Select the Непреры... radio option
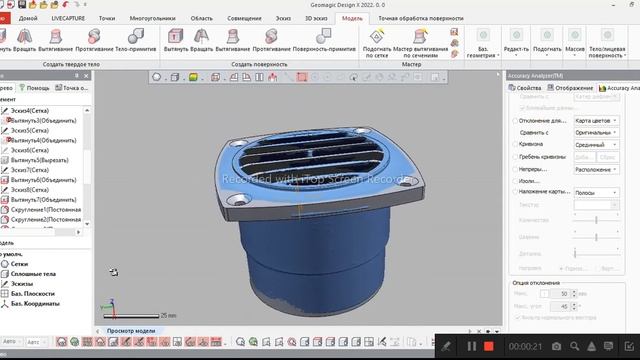640x360 pixels. 515,169
